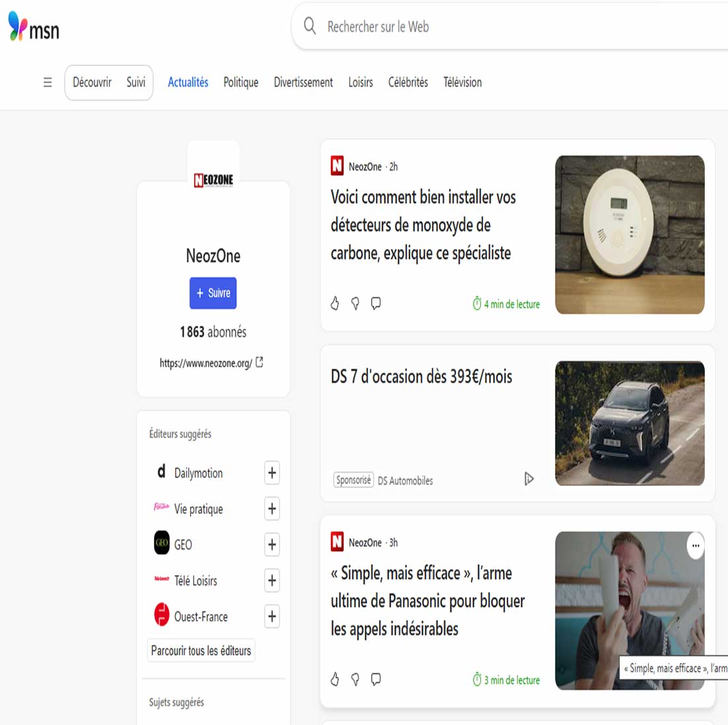Follow GEO using the plus button

272,545
